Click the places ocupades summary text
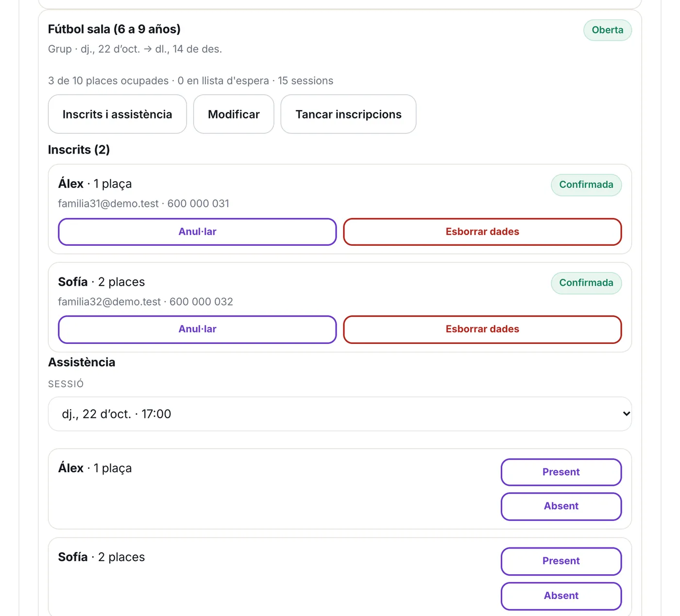 [x=190, y=81]
